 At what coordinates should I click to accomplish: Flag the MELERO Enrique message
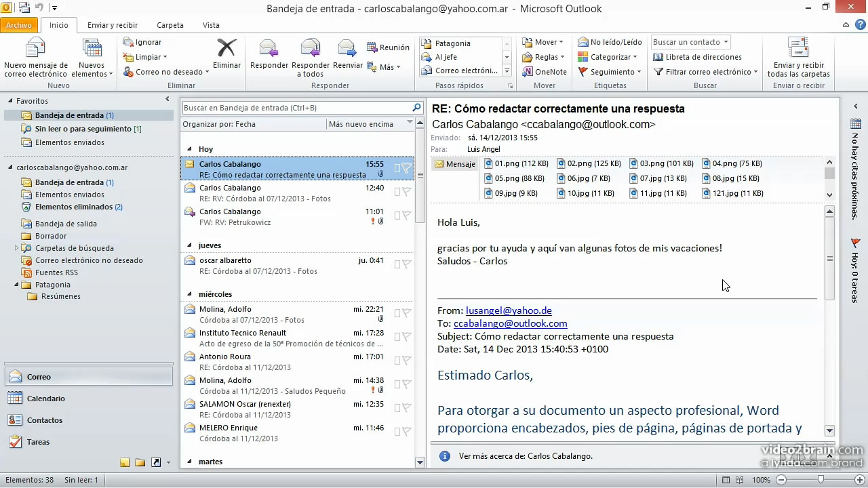tap(407, 432)
